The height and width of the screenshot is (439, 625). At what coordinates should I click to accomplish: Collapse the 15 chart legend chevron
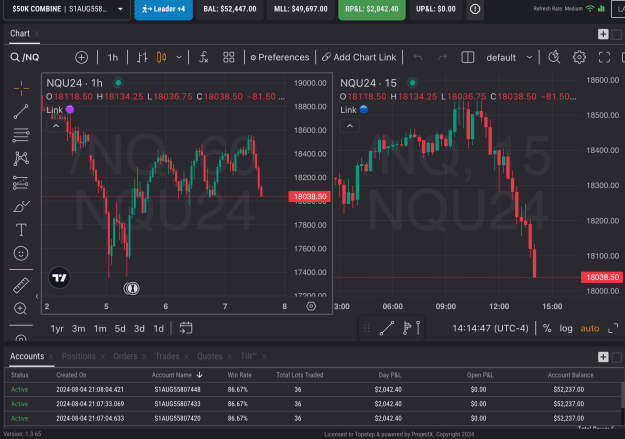[x=350, y=126]
